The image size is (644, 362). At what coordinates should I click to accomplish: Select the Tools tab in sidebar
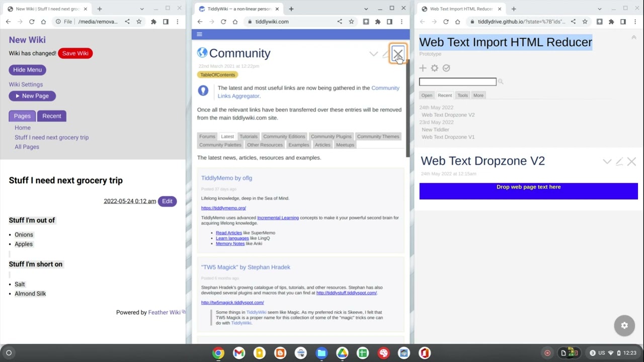(x=462, y=95)
